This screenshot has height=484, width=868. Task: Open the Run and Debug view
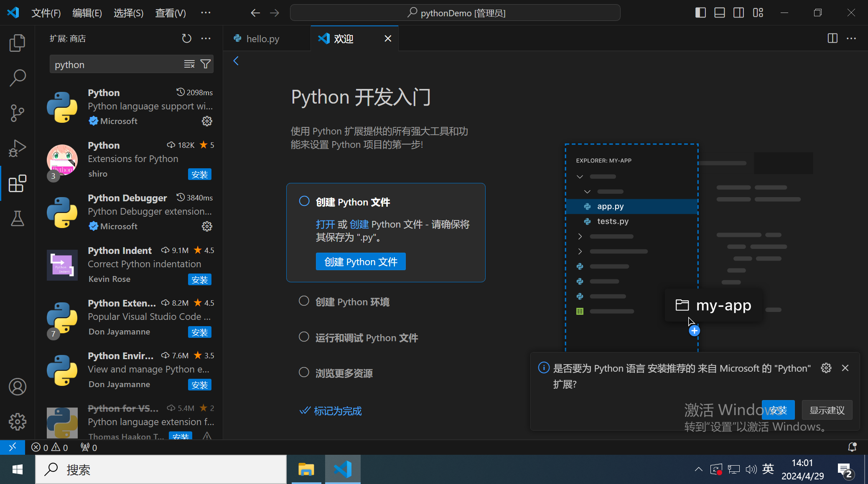[x=17, y=148]
